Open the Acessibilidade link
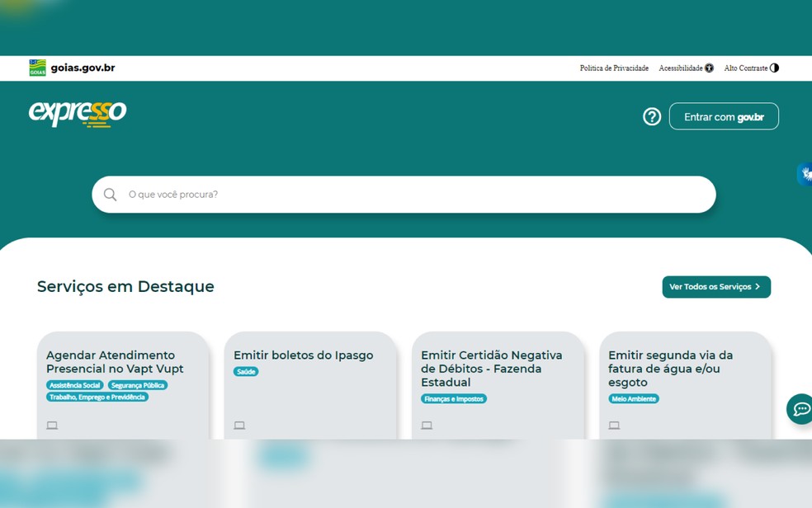Image resolution: width=812 pixels, height=508 pixels. pos(681,68)
